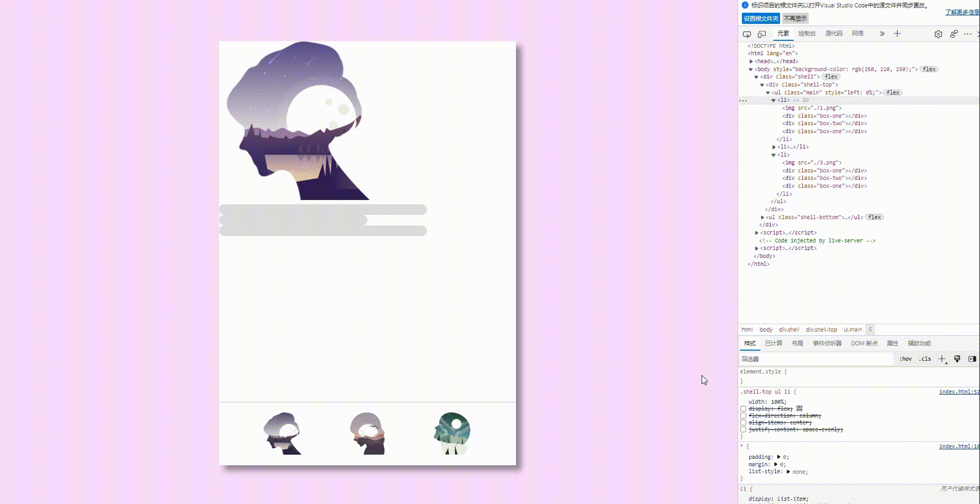Image resolution: width=980 pixels, height=504 pixels.
Task: Collapse the ul class main node
Action: [x=768, y=93]
